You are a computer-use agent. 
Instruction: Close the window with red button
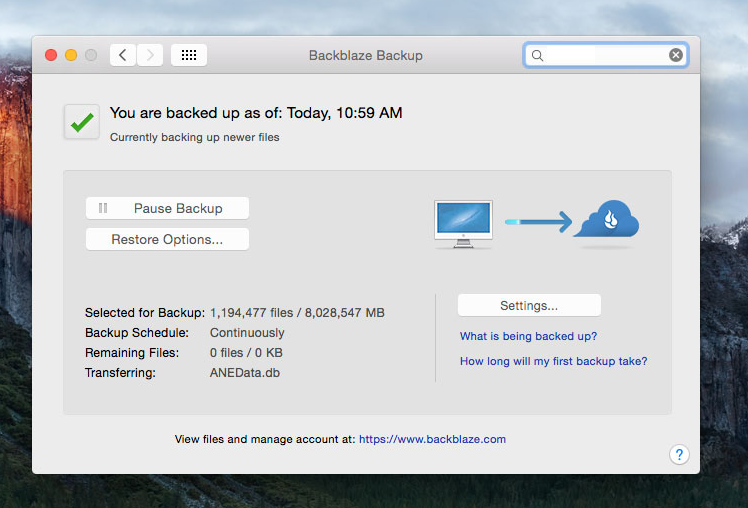[51, 55]
